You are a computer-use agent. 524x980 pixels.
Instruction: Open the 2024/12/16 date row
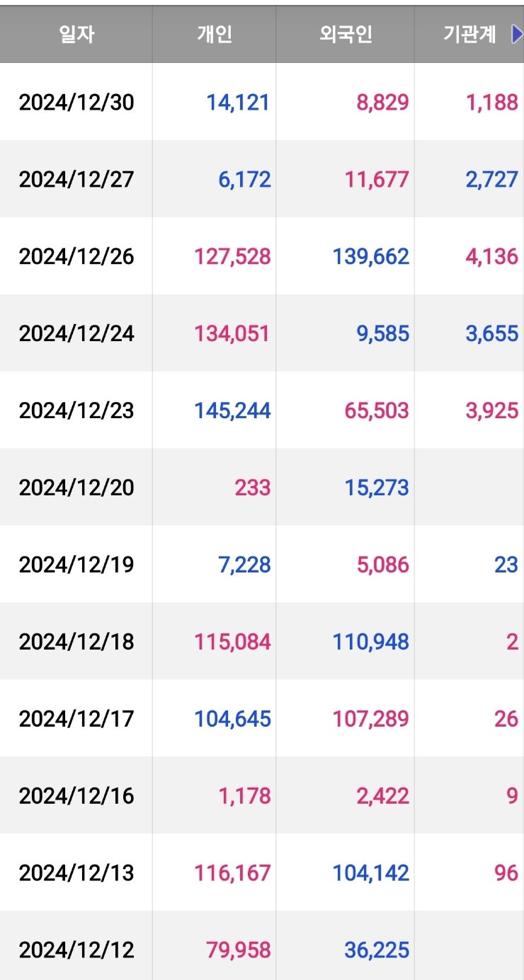76,796
